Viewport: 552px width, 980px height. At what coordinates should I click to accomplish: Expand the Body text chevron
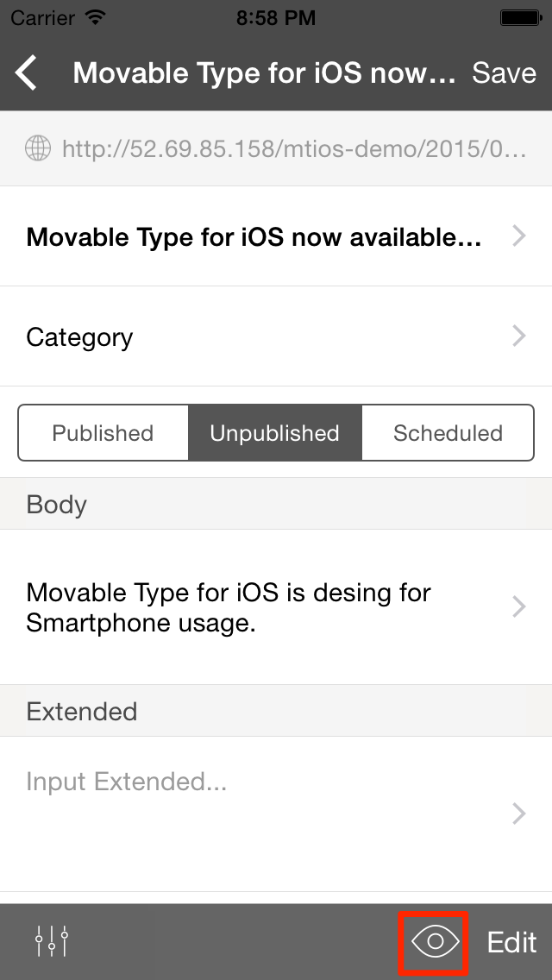pyautogui.click(x=519, y=606)
